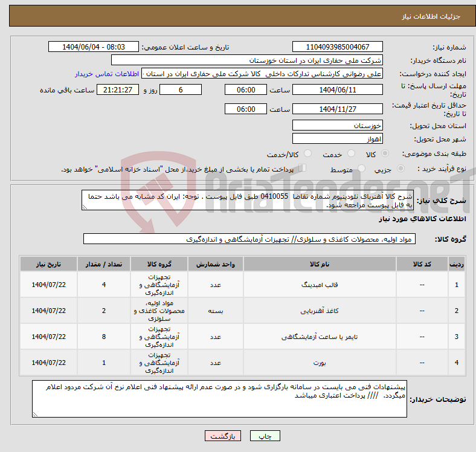This screenshot has height=452, width=476.
Task: Click the buyer organization name field
Action: pos(247,60)
